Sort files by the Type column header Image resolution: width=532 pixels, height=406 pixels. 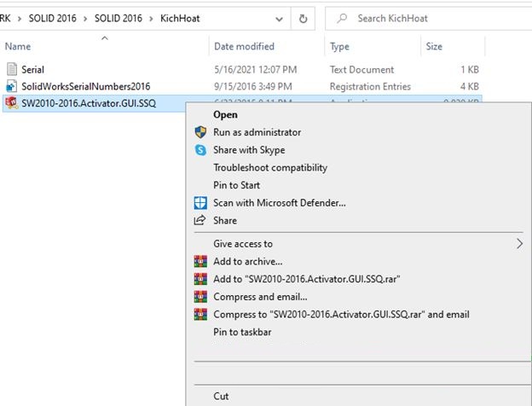click(x=339, y=47)
